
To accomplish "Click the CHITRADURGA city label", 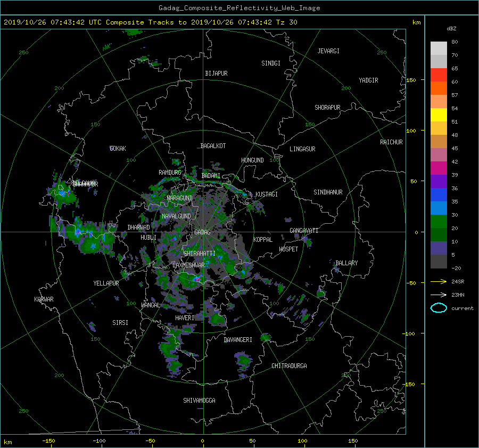I will coord(289,366).
